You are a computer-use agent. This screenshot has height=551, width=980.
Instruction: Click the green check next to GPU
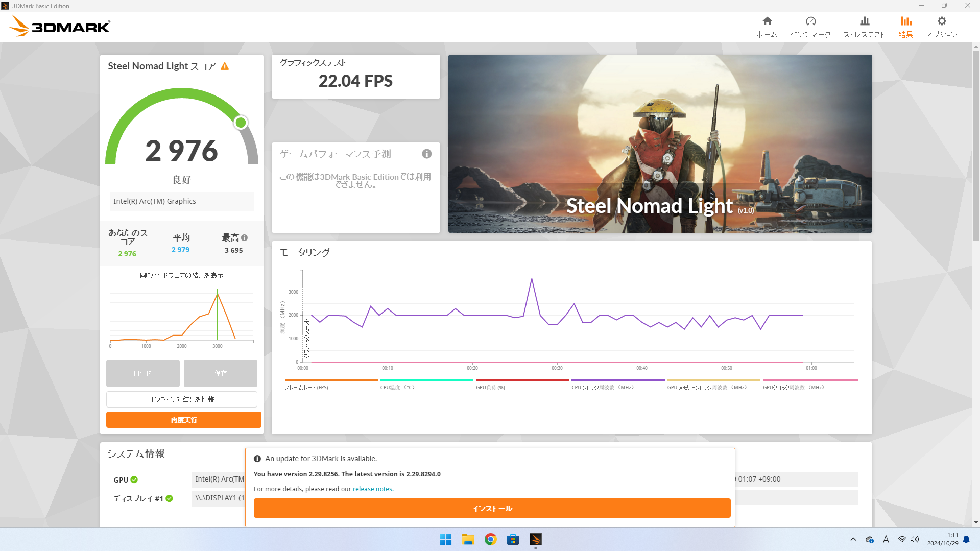[134, 480]
